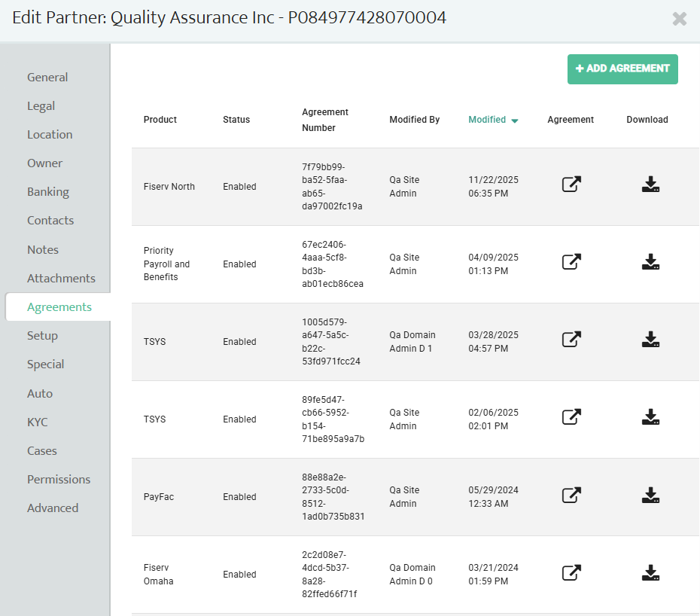
Task: Switch to the Advanced tab
Action: coord(53,508)
